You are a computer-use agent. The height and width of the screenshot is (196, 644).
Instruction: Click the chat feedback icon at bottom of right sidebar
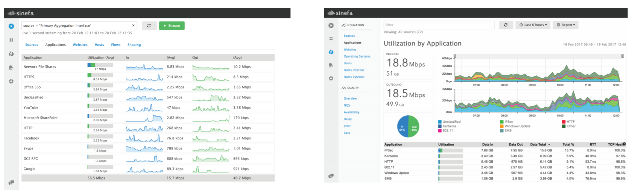[x=331, y=176]
